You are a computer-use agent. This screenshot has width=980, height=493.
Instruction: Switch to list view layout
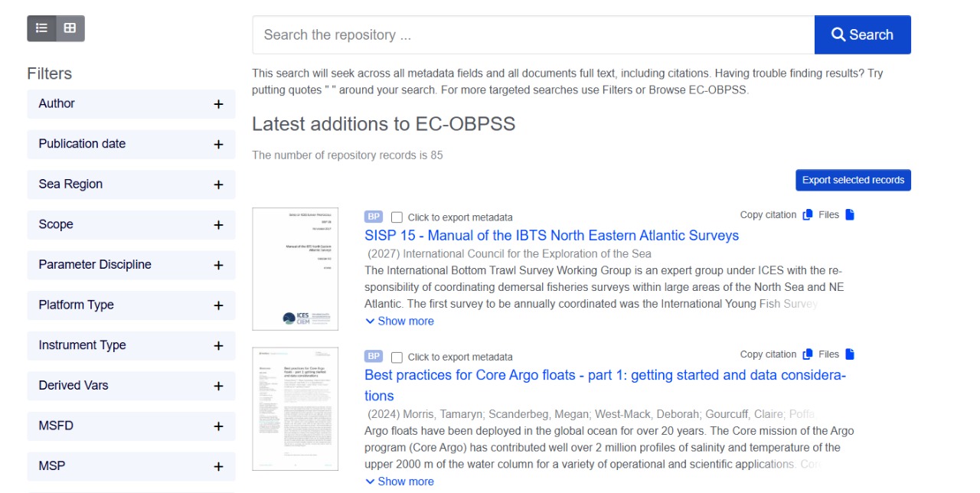[41, 28]
